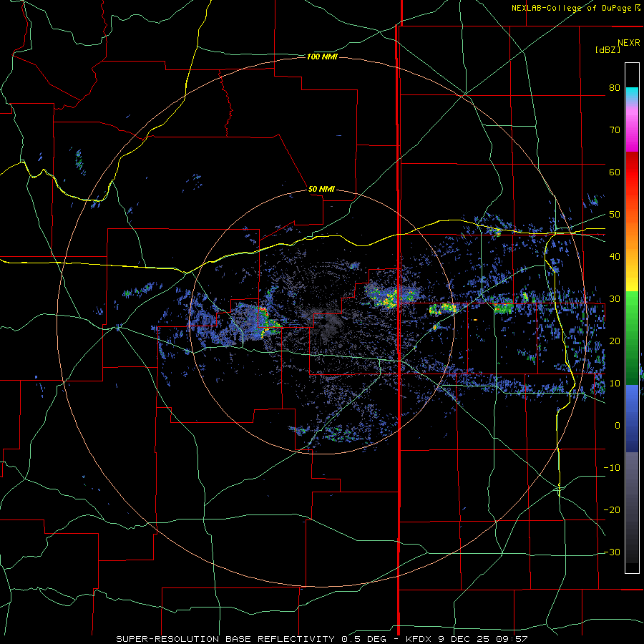Click the 0 value on the dBZ scale
The image size is (644, 644).
click(618, 426)
